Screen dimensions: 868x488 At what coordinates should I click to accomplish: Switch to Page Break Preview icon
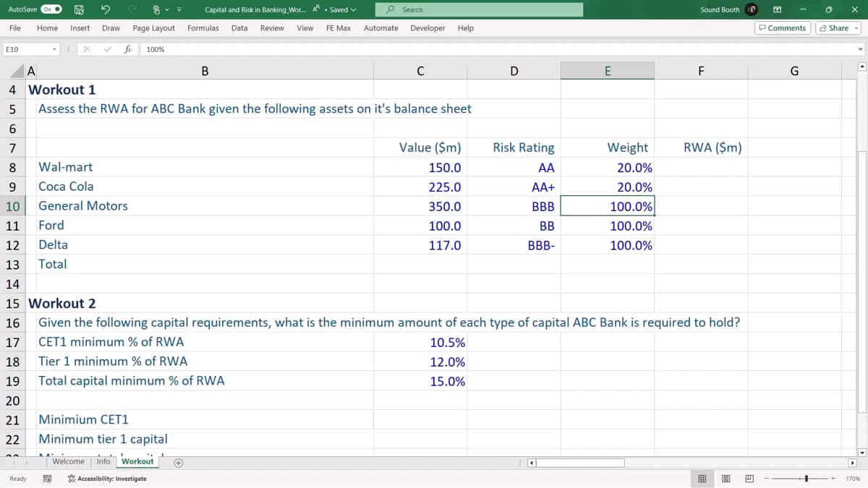(x=749, y=479)
